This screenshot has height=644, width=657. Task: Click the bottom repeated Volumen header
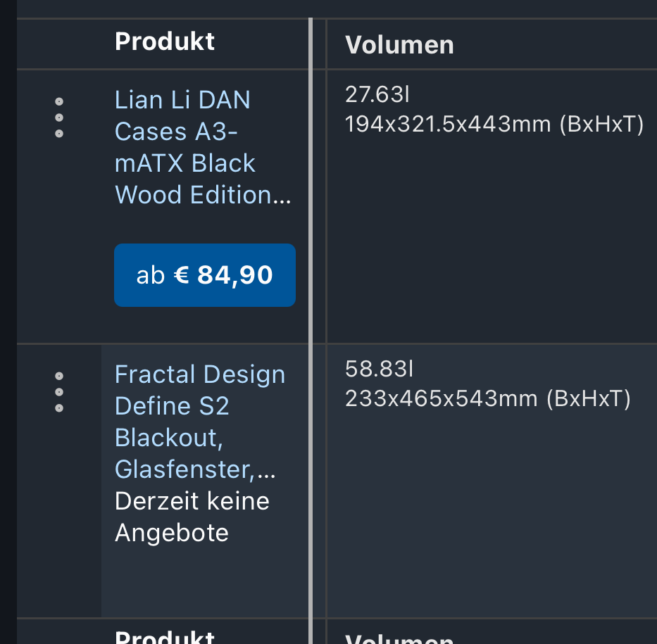click(399, 639)
